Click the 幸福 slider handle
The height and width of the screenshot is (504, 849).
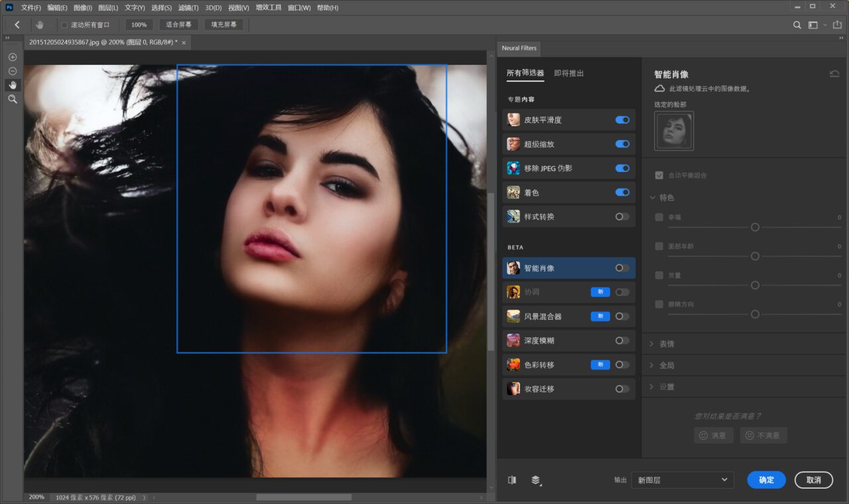[755, 227]
